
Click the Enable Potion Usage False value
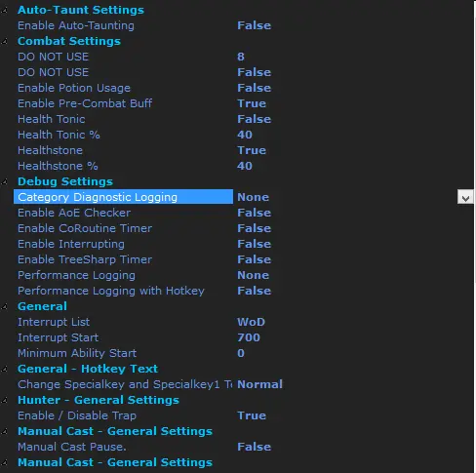254,88
